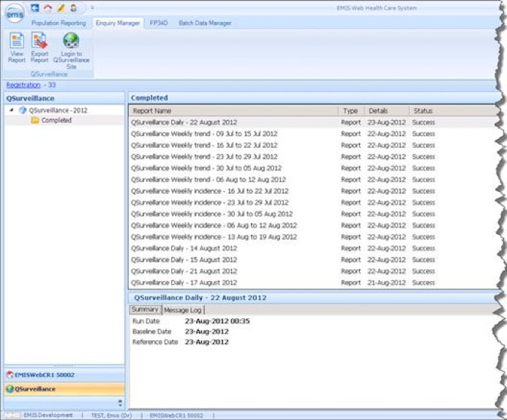Screen dimensions: 507x420
Task: Switch to the Enquiry Manager tab
Action: [118, 23]
